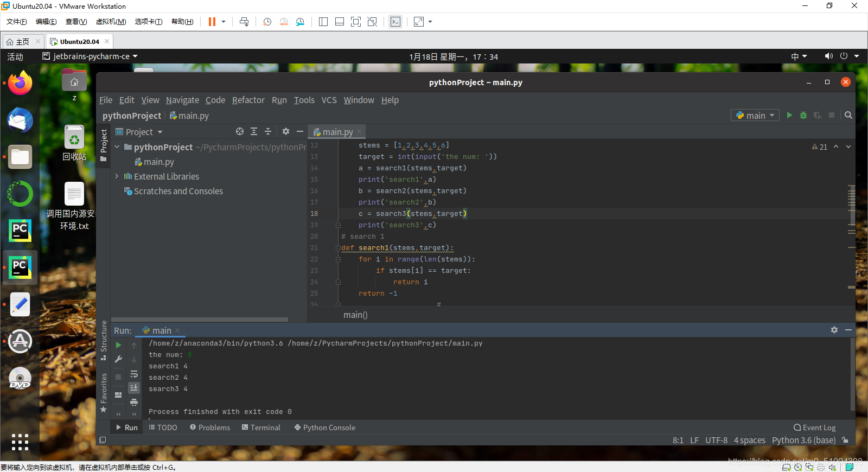Open Run panel gear settings
Viewport: 868px width, 472px height.
pos(834,330)
